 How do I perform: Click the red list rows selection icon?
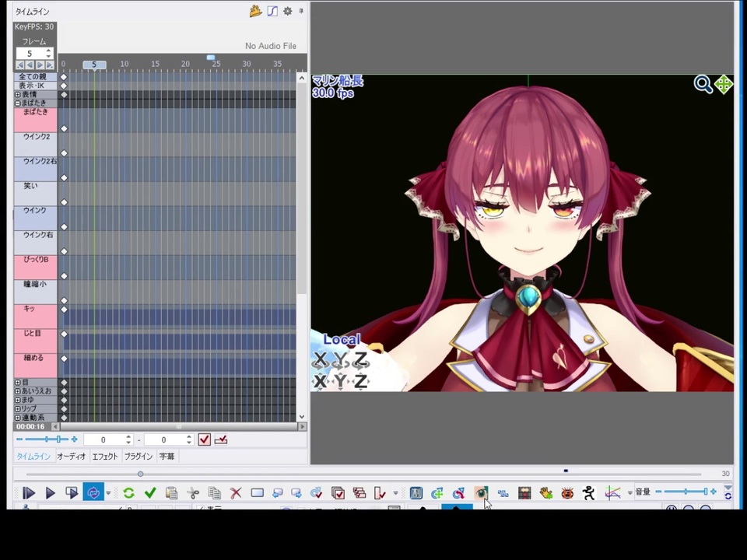pos(359,493)
